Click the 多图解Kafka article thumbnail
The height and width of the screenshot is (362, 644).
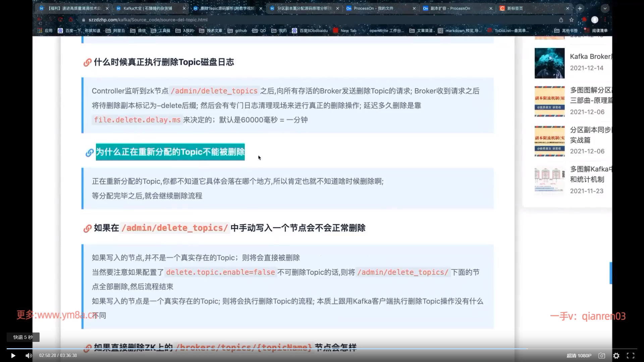tap(549, 180)
